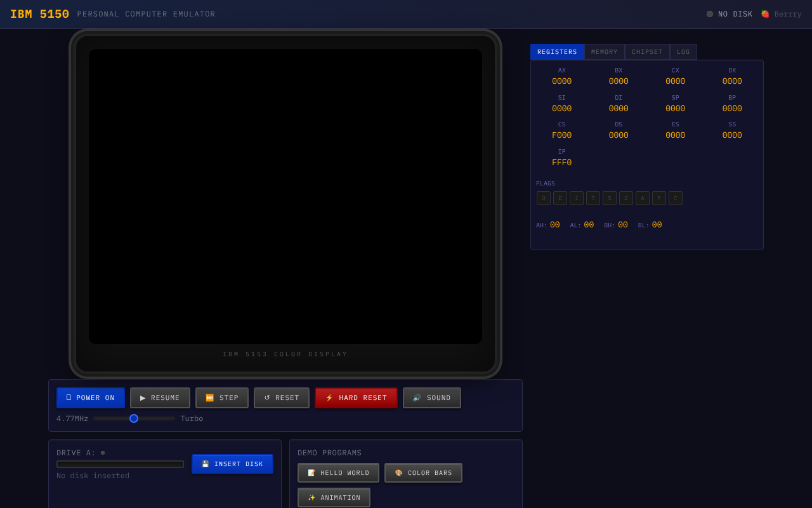This screenshot has width=812, height=508.
Task: Click the No Disk status indicator dot
Action: [x=710, y=14]
